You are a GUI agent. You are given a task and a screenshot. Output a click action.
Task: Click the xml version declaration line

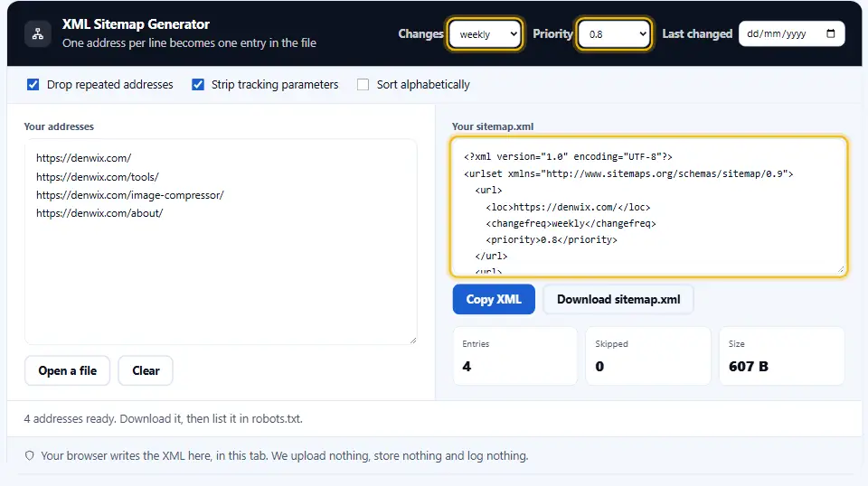click(568, 156)
